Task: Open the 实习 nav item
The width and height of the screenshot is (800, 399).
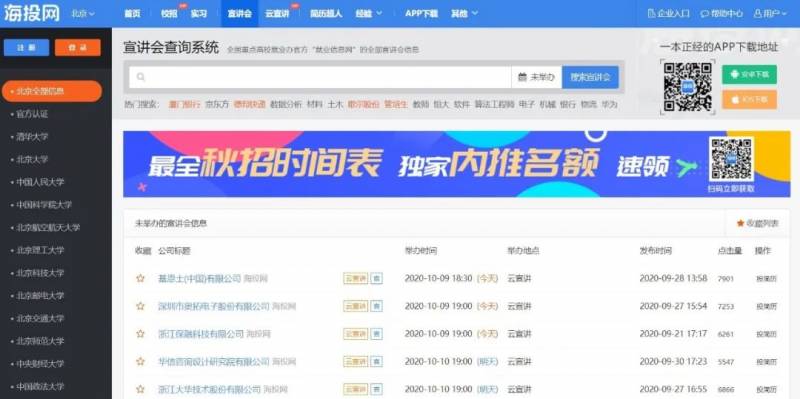Action: (x=199, y=14)
